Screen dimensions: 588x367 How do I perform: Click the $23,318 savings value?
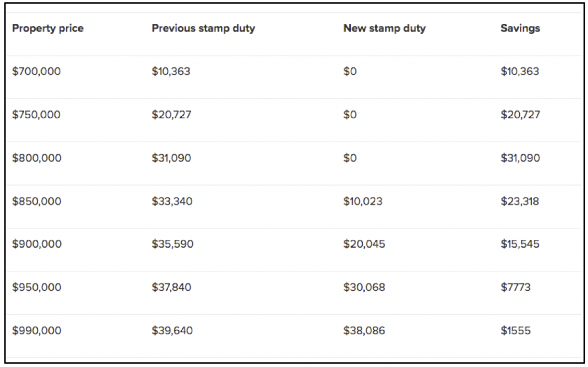coord(520,201)
